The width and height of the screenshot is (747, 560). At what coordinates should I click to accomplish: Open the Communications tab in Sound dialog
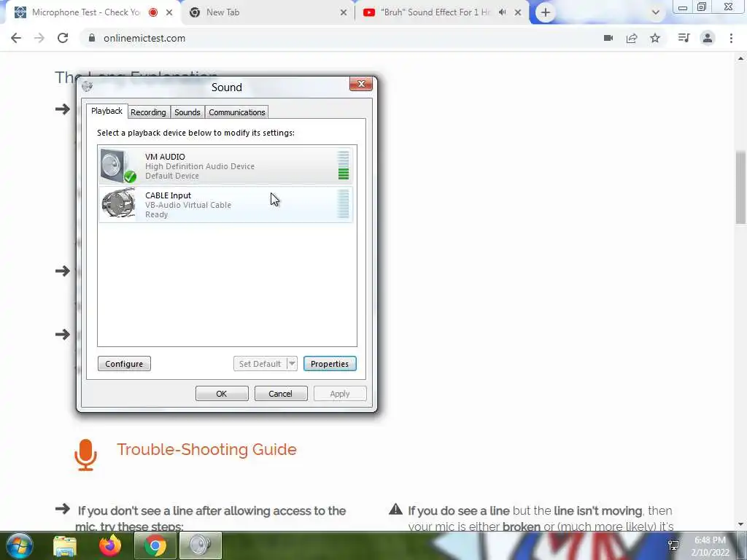[x=237, y=112]
